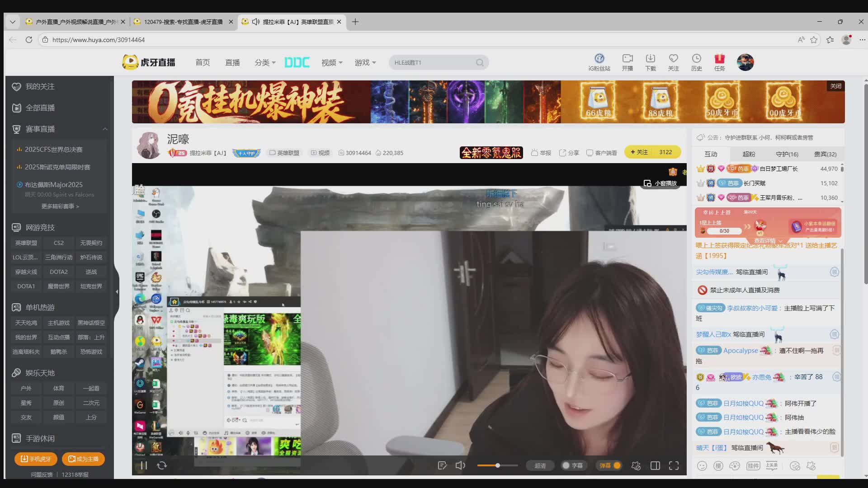Click the +关注 follow button
The image size is (868, 488).
pyautogui.click(x=639, y=152)
